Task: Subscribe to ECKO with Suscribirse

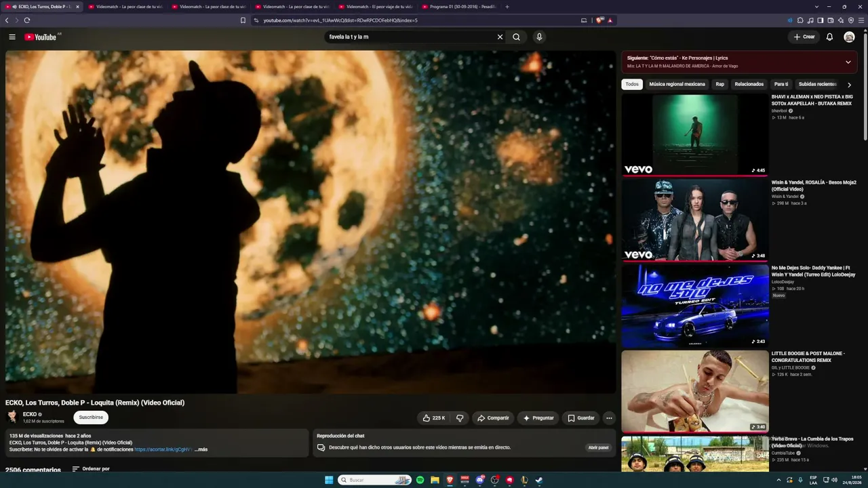Action: point(91,418)
